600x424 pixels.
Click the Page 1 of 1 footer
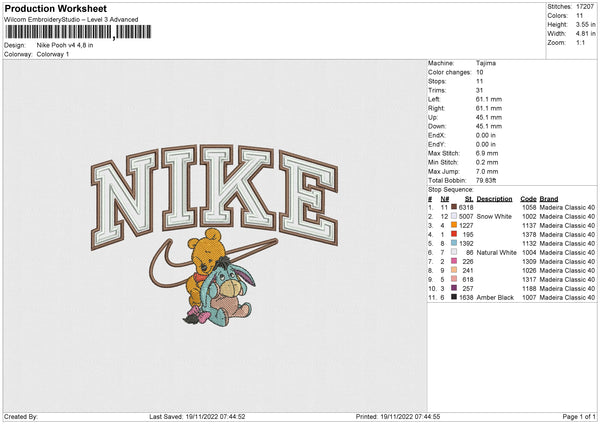[x=579, y=417]
